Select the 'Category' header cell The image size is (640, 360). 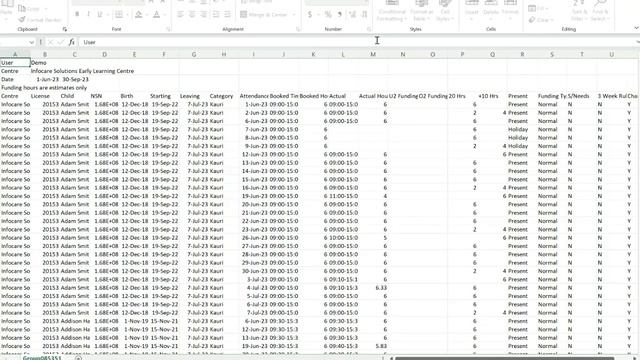pos(224,96)
